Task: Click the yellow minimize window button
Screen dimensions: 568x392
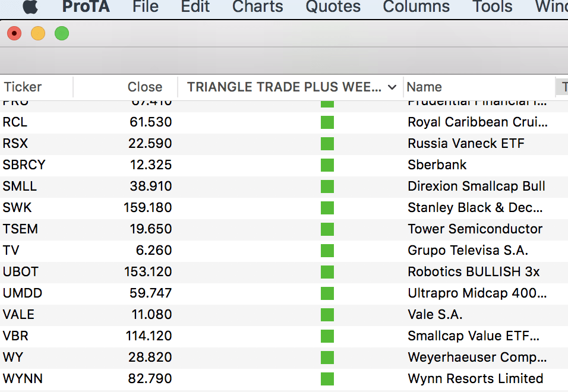Action: (38, 34)
